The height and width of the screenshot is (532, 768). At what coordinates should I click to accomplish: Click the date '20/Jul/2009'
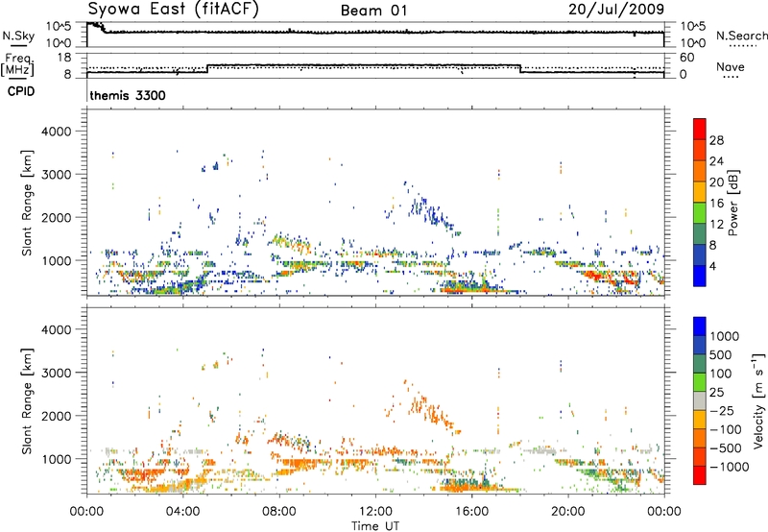[616, 9]
